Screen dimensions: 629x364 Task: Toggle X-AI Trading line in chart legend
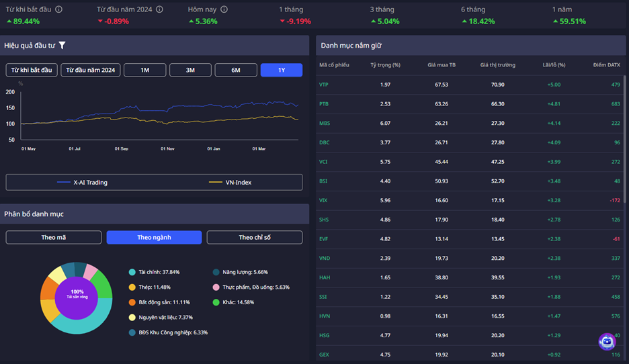pyautogui.click(x=82, y=182)
